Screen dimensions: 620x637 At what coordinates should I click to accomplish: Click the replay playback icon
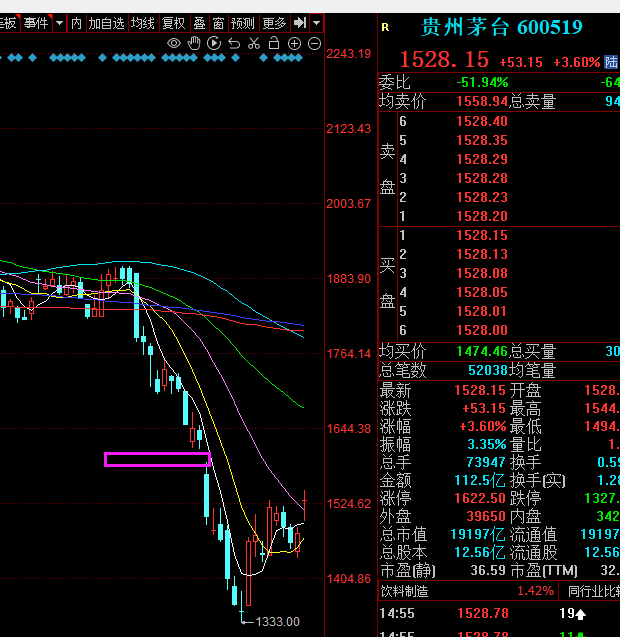click(214, 43)
